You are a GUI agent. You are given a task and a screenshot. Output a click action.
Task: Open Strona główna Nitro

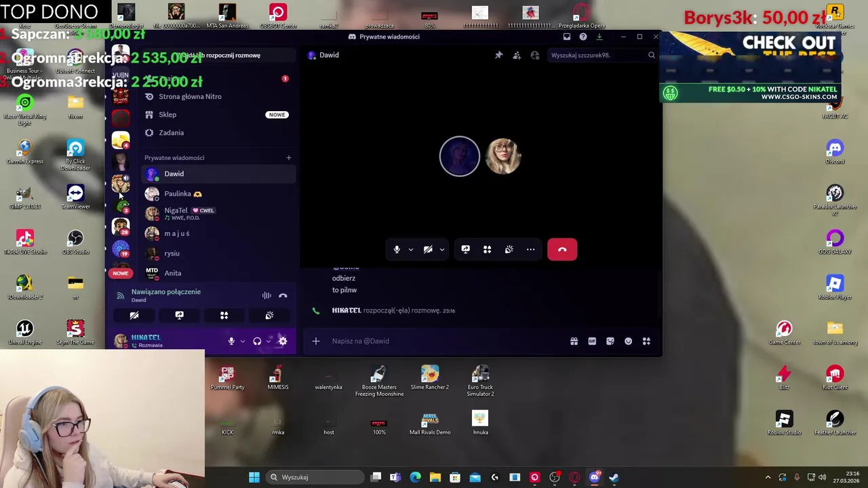(x=218, y=96)
